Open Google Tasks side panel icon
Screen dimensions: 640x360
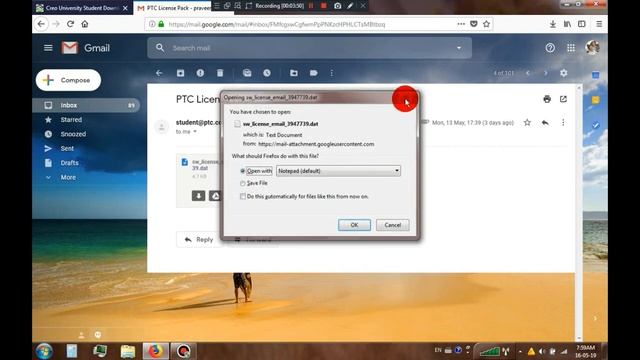click(596, 125)
